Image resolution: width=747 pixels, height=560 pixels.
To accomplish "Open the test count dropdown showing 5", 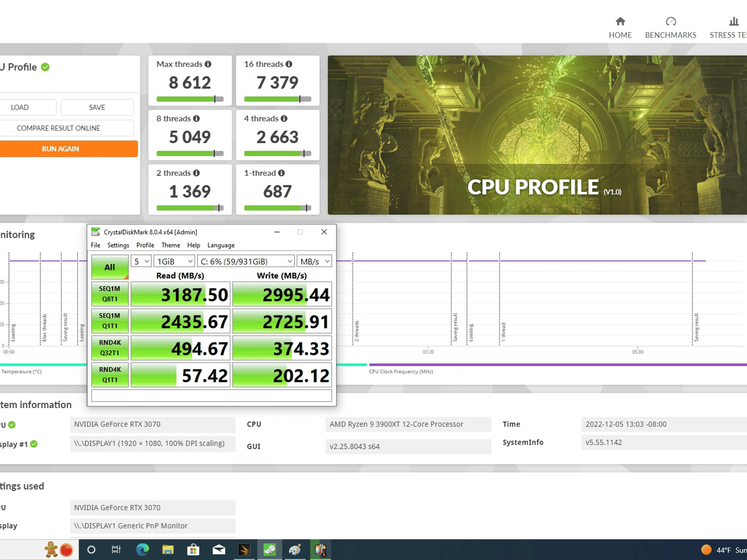I will tap(141, 261).
